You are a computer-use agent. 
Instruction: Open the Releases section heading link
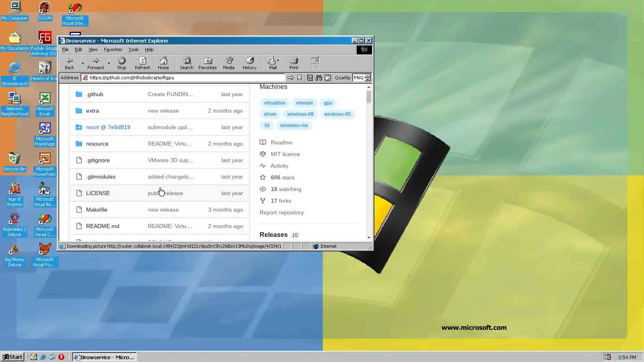[274, 234]
